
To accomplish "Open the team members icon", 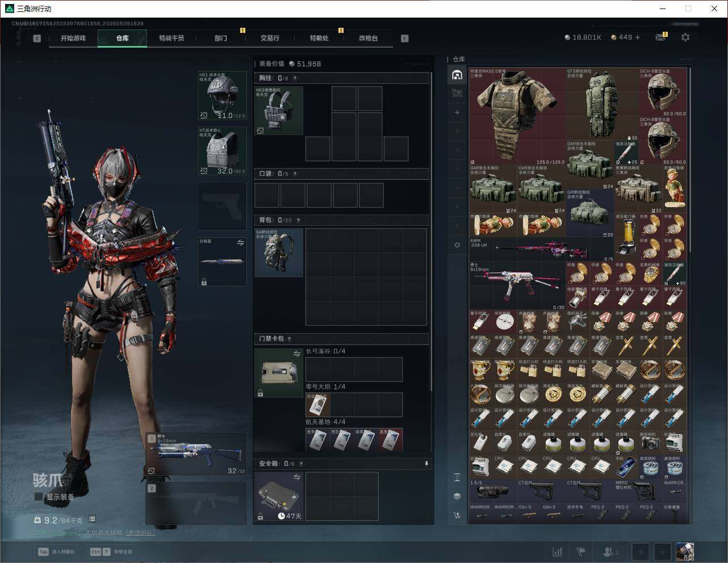I will (x=610, y=551).
